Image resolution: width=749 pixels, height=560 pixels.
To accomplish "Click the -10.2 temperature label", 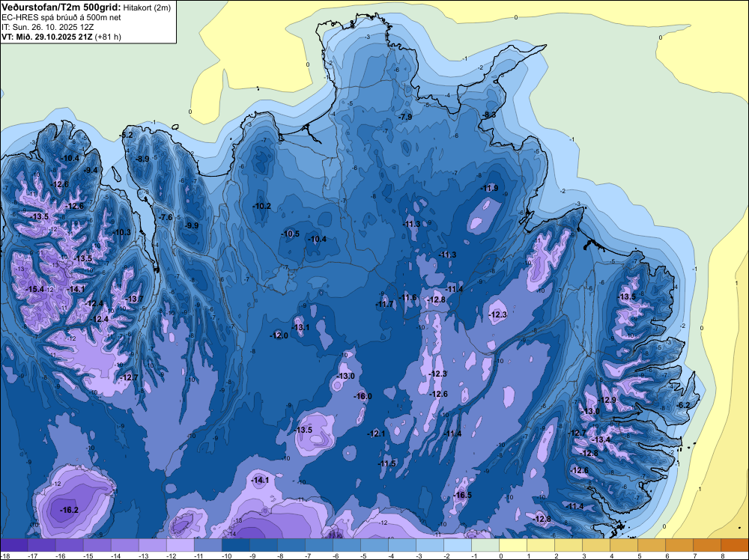I will (261, 206).
